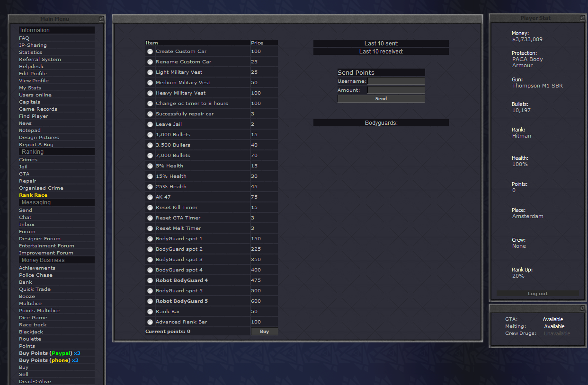Go to Organised Crime page
The image size is (588, 385).
tap(41, 188)
